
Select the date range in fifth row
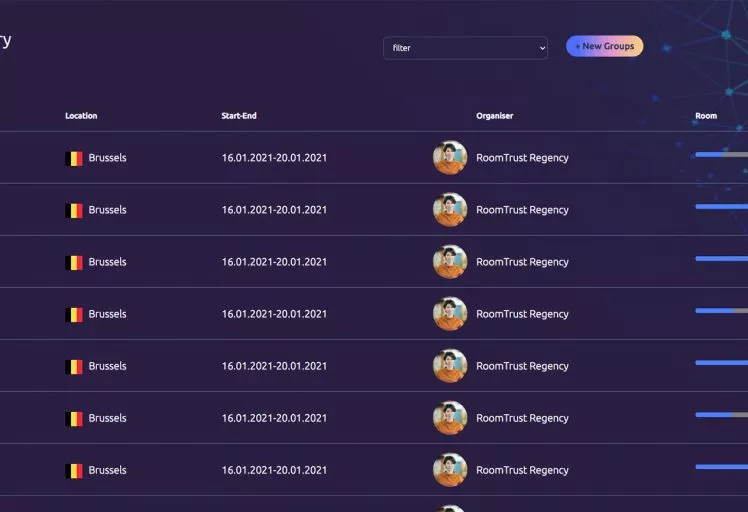pyautogui.click(x=274, y=366)
